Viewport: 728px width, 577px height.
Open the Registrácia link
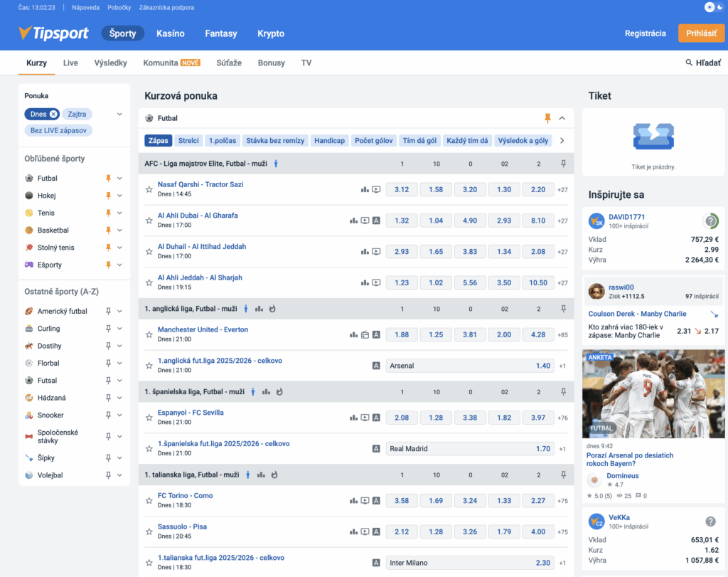tap(645, 33)
